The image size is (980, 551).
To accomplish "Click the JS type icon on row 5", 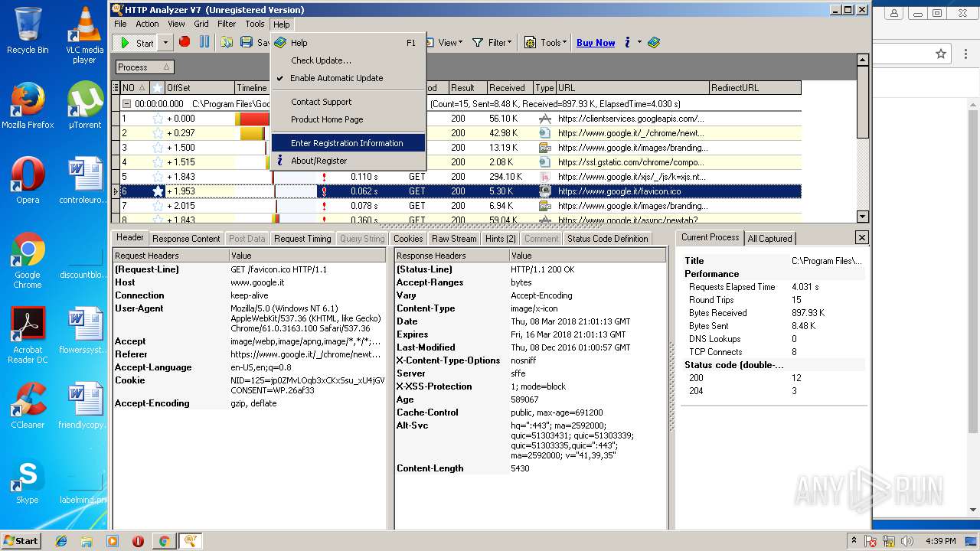I will click(x=544, y=177).
